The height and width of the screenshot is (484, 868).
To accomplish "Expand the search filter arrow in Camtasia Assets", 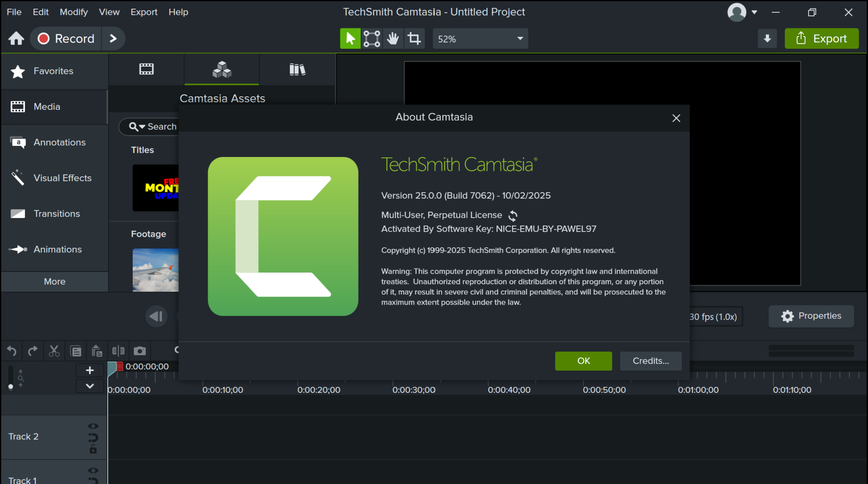I will coord(142,126).
